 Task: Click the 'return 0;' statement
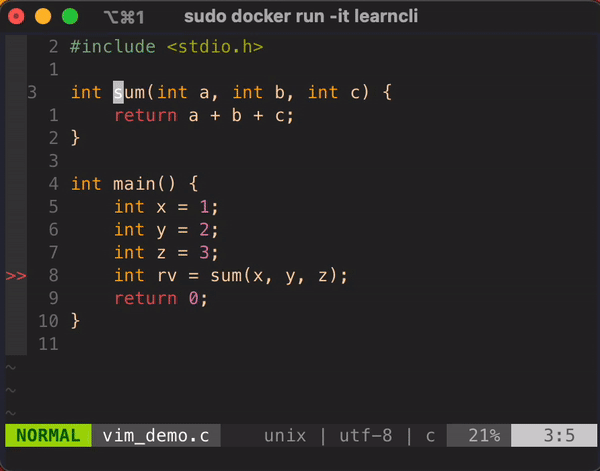tap(161, 298)
